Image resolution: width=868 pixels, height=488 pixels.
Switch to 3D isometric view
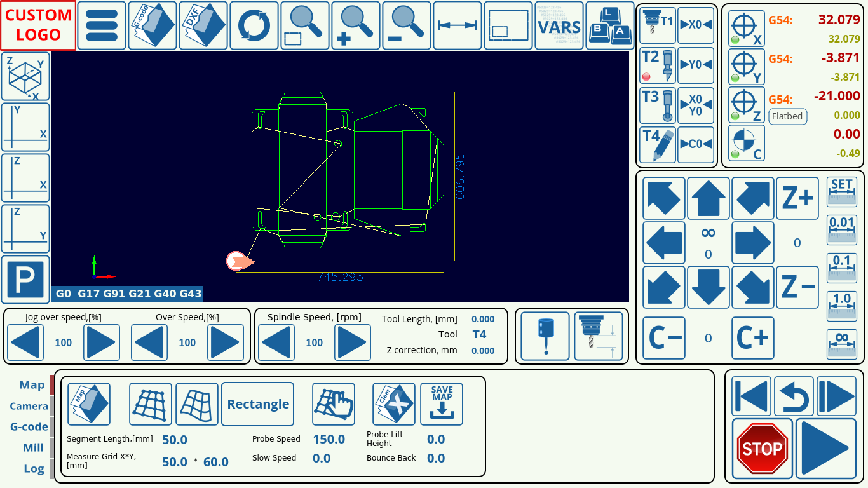25,77
